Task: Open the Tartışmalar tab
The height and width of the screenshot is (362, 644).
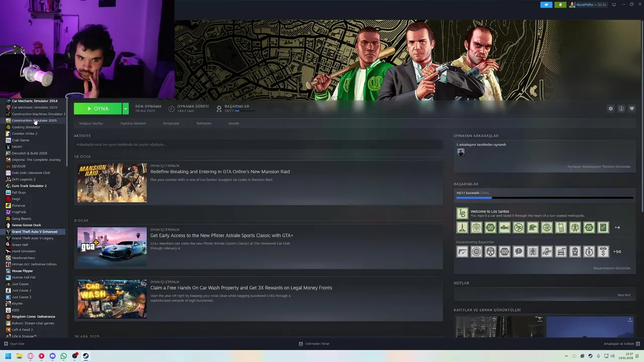Action: [x=171, y=123]
